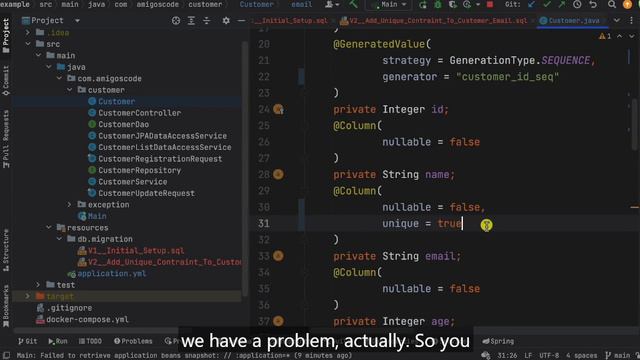640x360 pixels.
Task: Open the Git tool window button
Action: point(28,341)
